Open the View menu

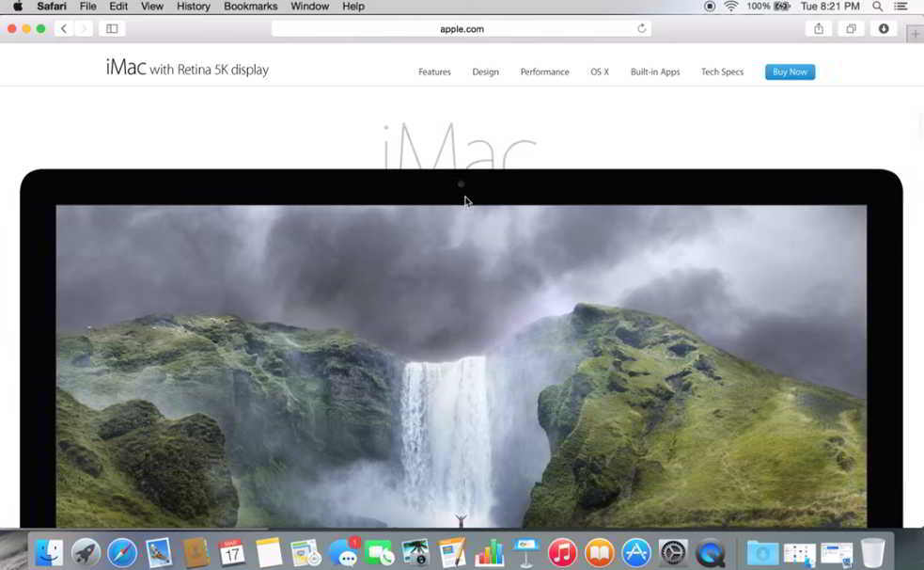tap(152, 7)
